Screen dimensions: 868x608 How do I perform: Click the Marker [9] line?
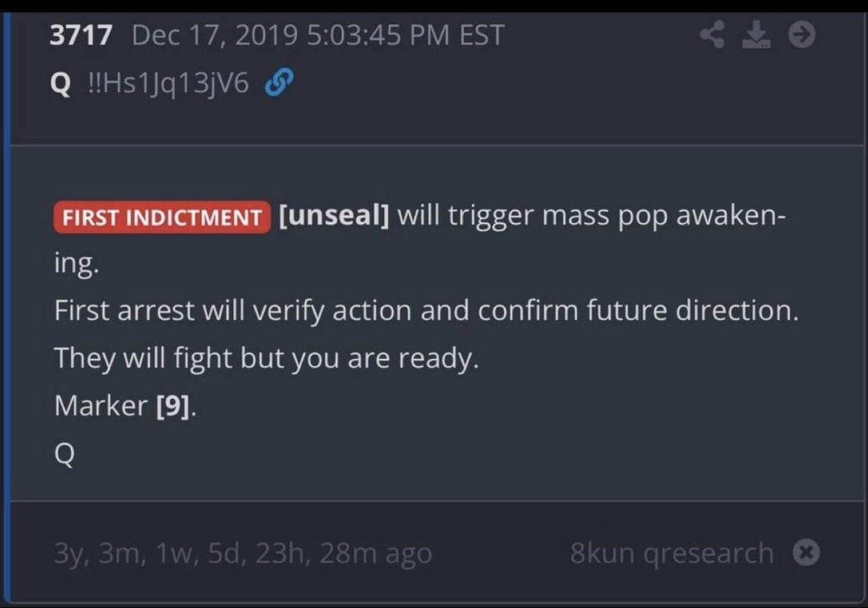tap(126, 406)
